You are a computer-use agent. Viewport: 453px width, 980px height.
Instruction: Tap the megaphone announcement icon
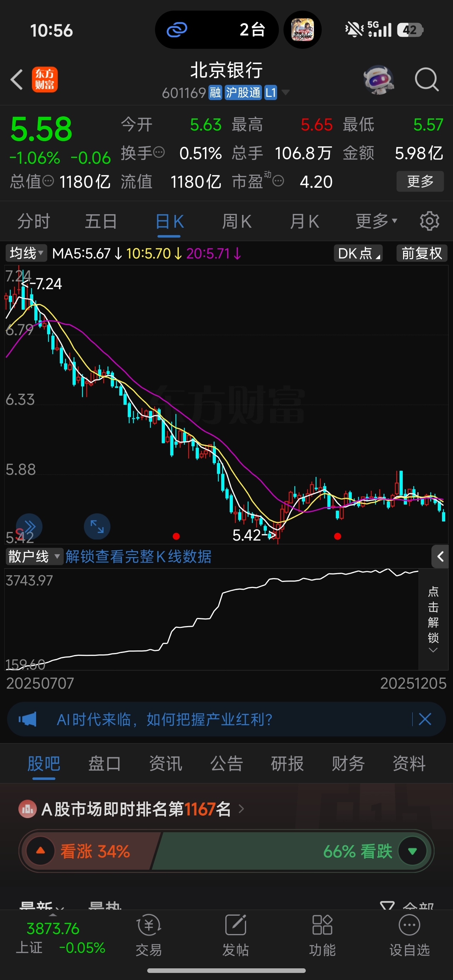tap(28, 719)
